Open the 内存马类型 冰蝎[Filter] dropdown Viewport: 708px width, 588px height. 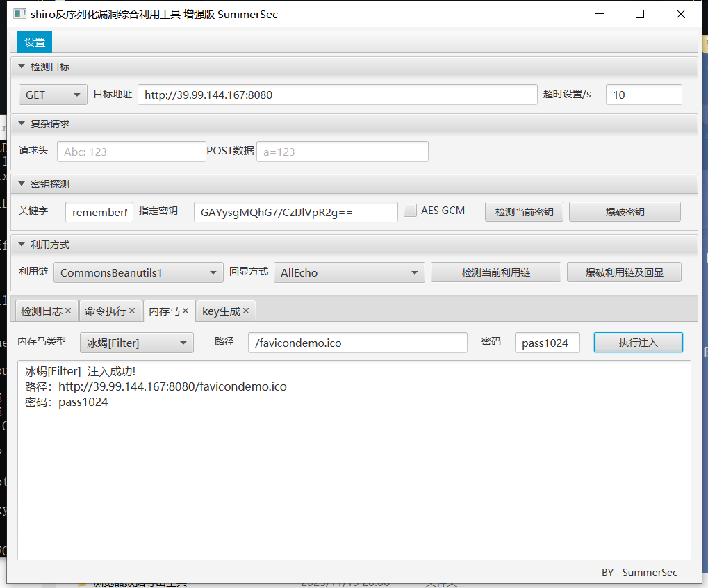pyautogui.click(x=137, y=343)
